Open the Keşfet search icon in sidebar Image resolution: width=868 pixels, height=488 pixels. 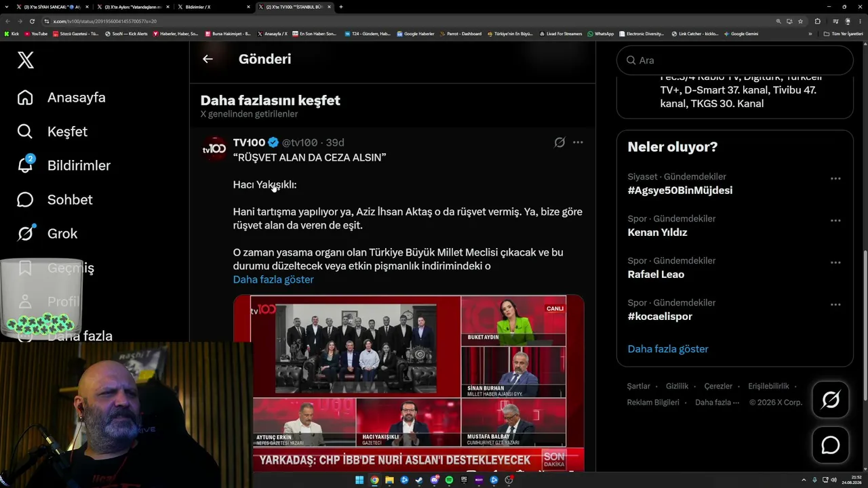coord(25,131)
